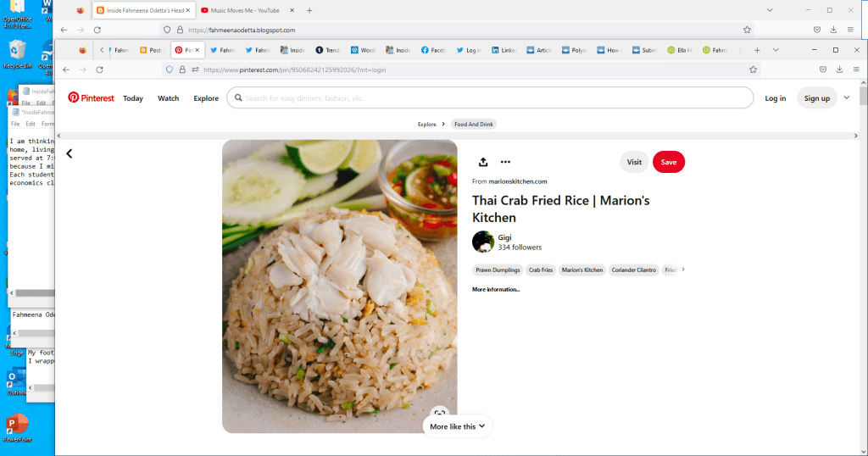Click the Visit button

click(x=634, y=162)
